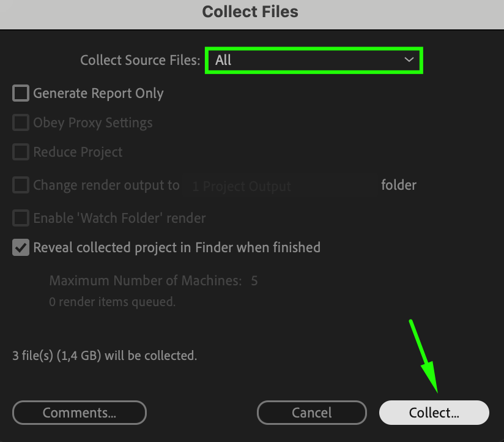Toggle the Change render output to checkbox
Viewport: 504px width, 442px height.
(x=21, y=185)
